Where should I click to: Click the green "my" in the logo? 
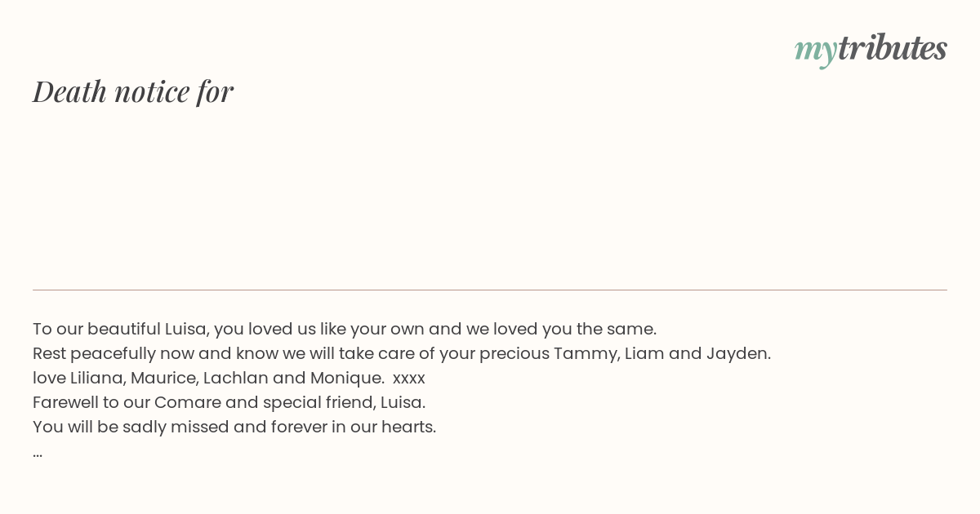pyautogui.click(x=816, y=51)
